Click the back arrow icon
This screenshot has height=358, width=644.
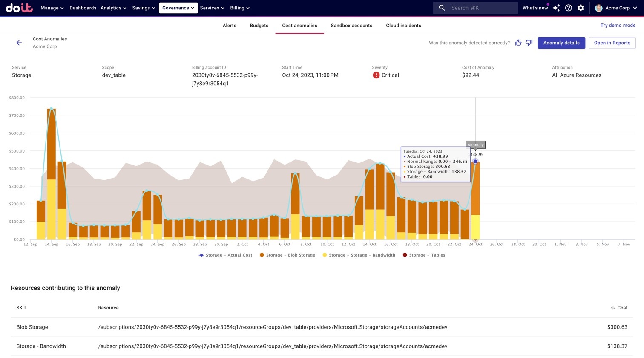(19, 43)
